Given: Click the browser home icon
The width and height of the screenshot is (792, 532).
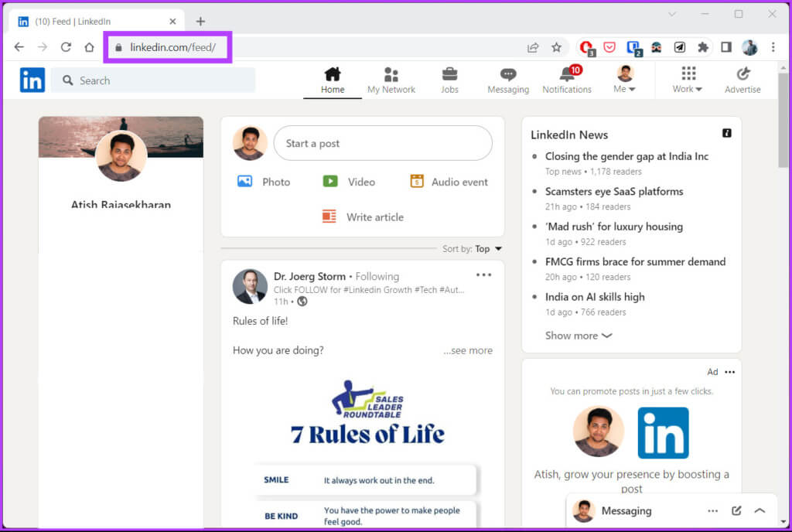Looking at the screenshot, I should [90, 47].
